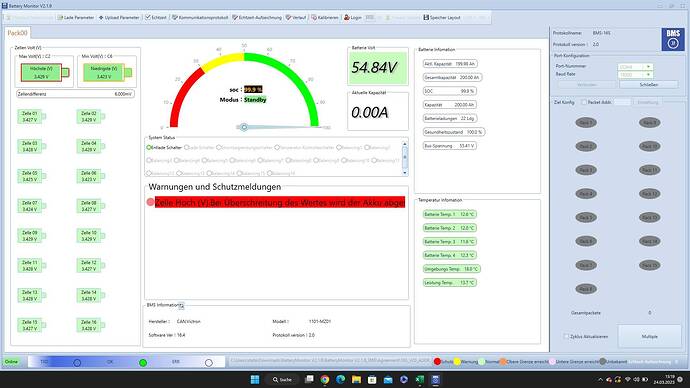Open the Verlauf history view
690x388 pixels.
pos(296,18)
